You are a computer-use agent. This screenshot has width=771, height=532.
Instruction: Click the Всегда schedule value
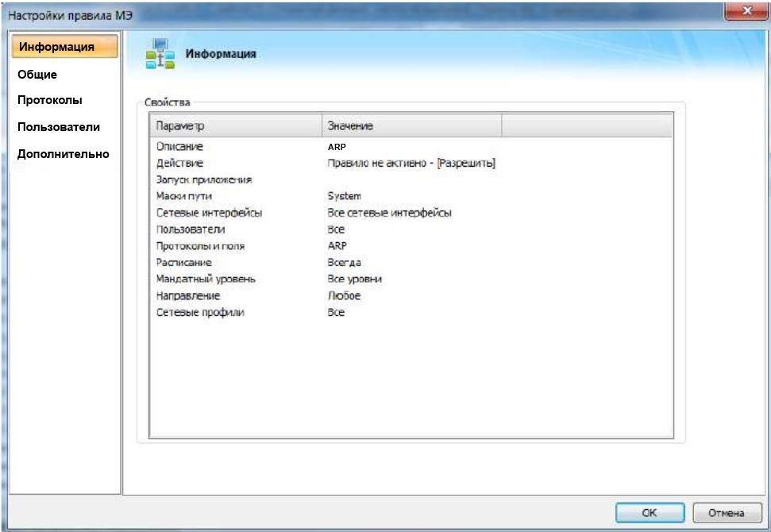pos(344,262)
